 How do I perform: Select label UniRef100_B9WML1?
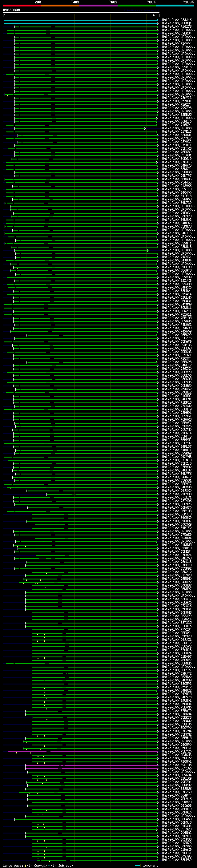[x=177, y=308]
